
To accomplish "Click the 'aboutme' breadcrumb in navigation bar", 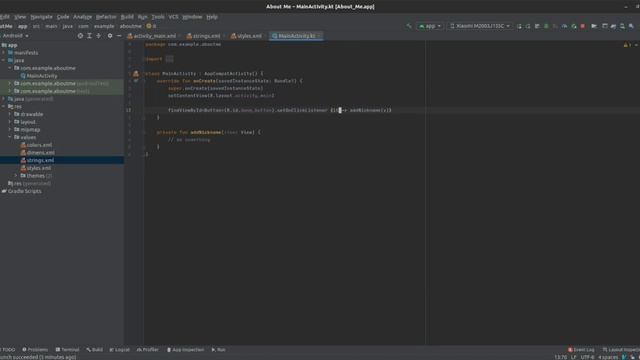I will [131, 26].
